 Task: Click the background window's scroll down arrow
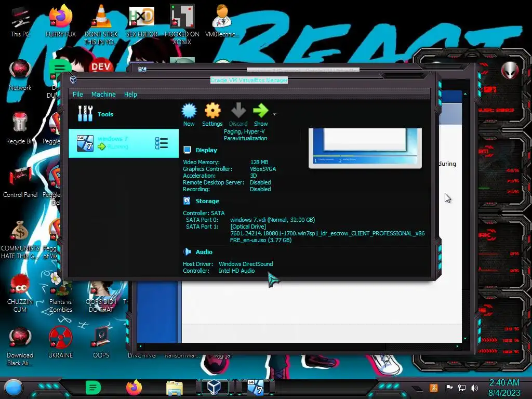pos(465,338)
